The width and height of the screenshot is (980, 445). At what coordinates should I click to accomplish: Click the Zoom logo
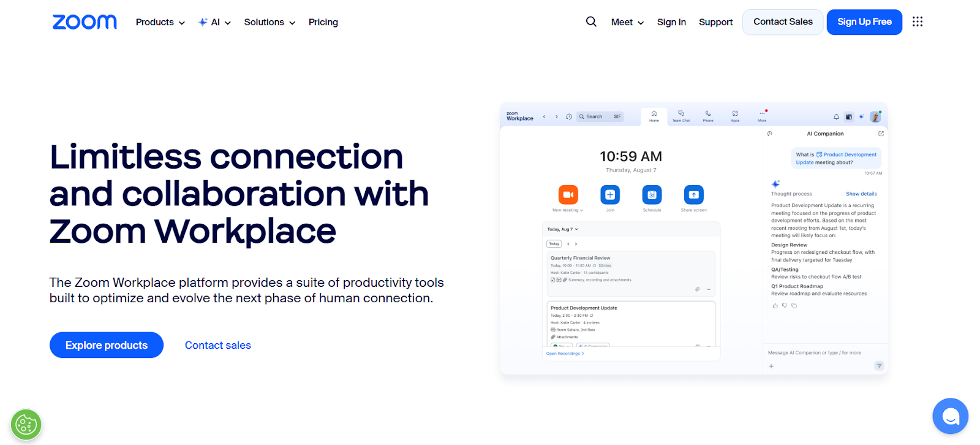(x=85, y=22)
